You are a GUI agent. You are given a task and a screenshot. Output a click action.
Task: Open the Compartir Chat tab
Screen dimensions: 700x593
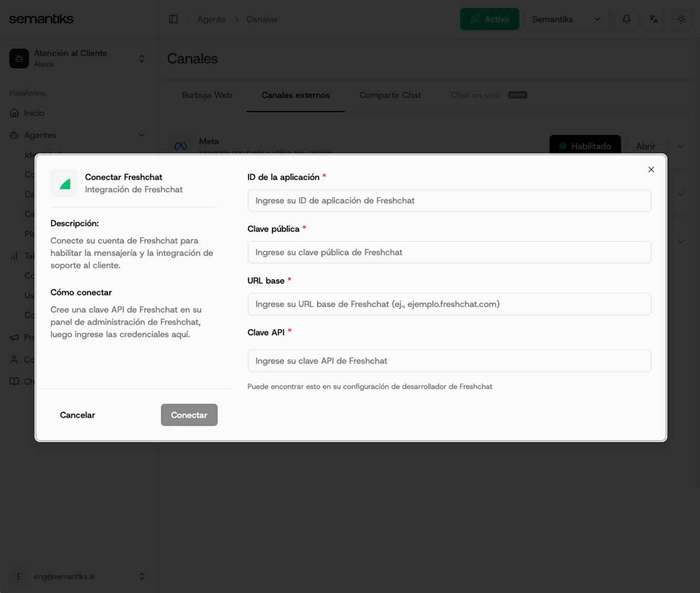pyautogui.click(x=390, y=95)
